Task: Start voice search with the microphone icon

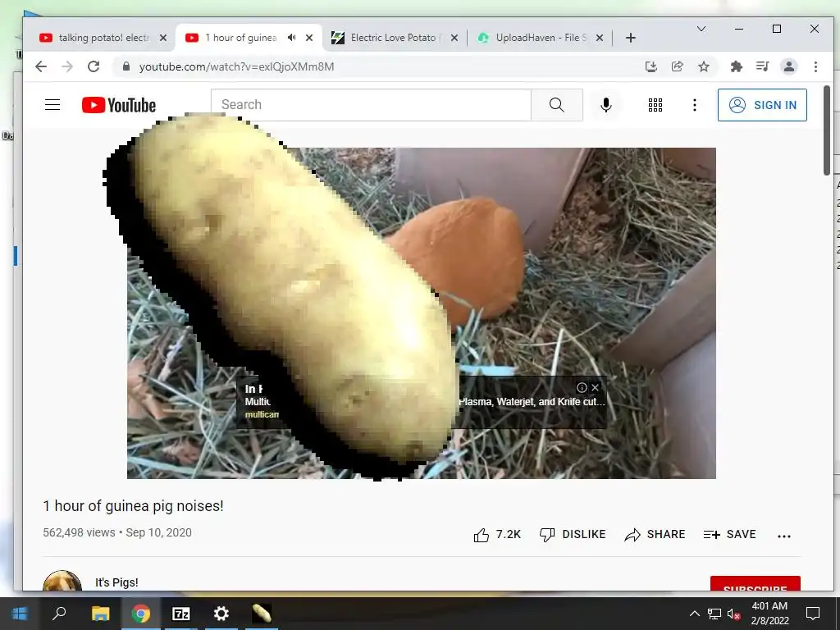Action: click(x=606, y=105)
